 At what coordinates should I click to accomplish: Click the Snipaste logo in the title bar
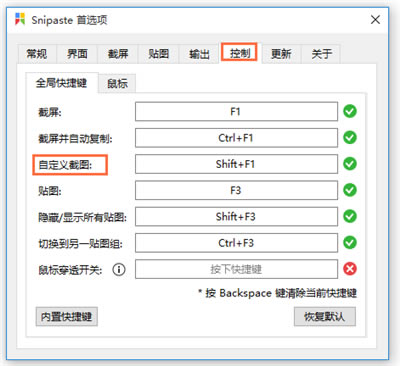[x=20, y=19]
